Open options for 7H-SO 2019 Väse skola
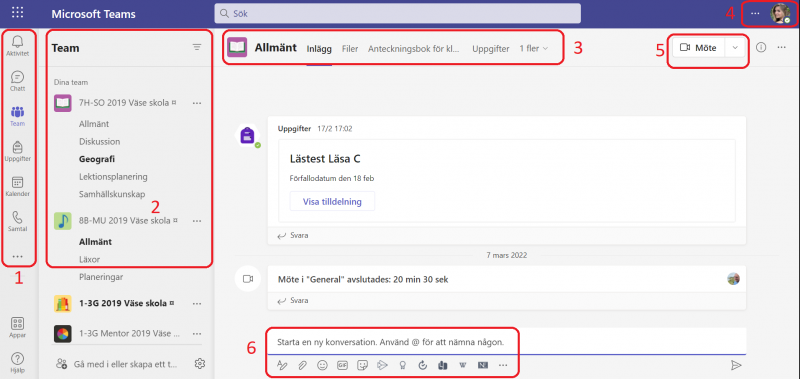Screen dimensions: 800x379 point(197,103)
